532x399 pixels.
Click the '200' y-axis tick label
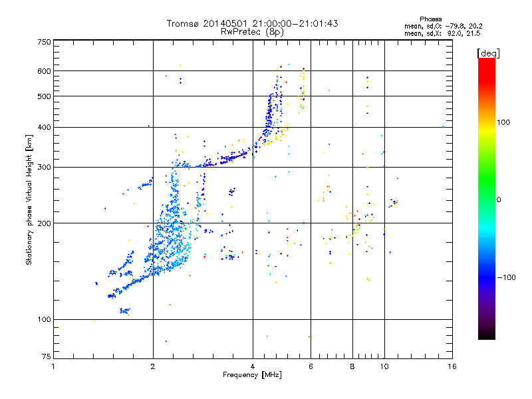(x=44, y=223)
